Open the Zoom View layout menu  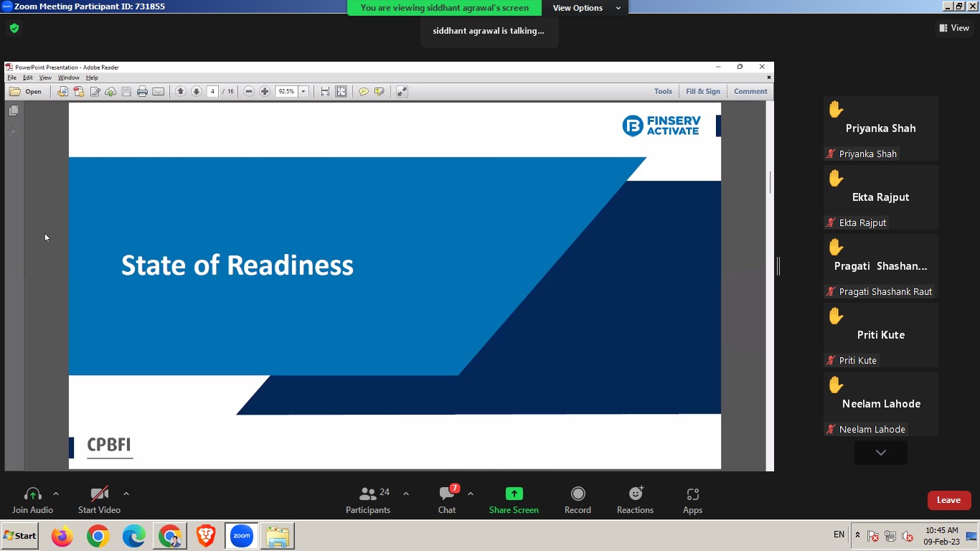954,28
